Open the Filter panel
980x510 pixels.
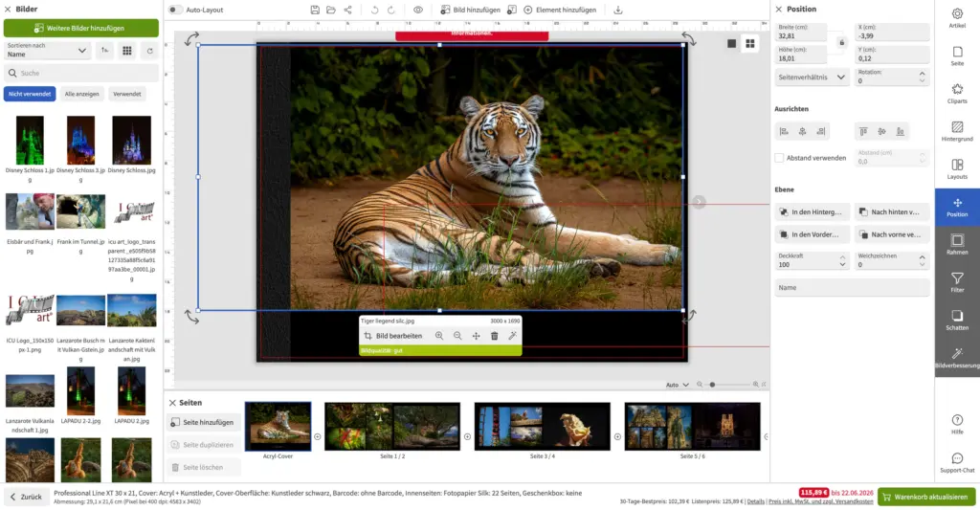click(957, 282)
